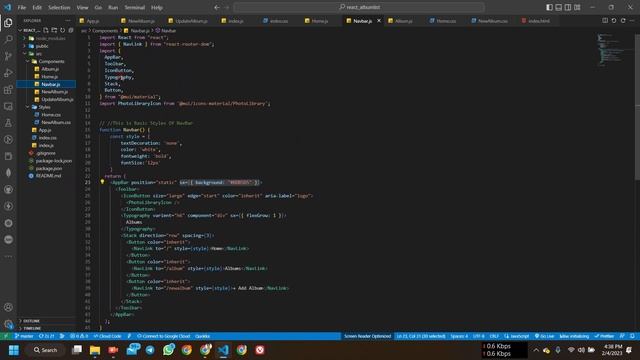The width and height of the screenshot is (640, 360).
Task: Split the editor to the right
Action: pos(605,20)
